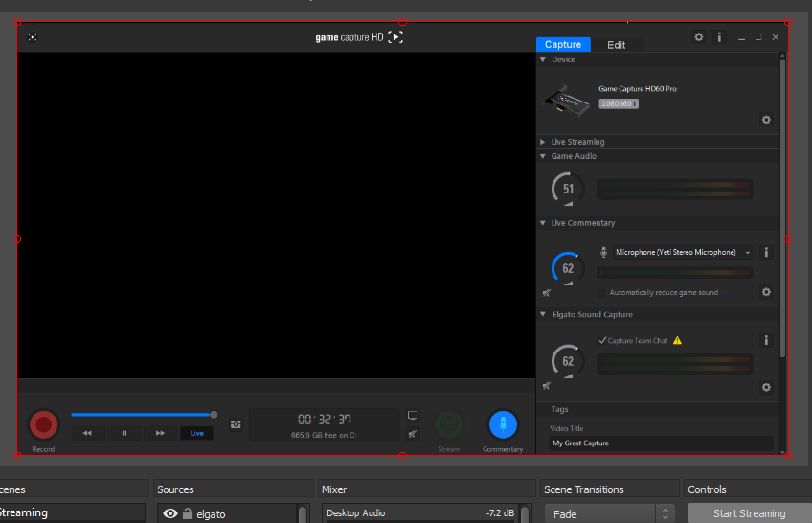Select the elgato source in OBS Sources
Viewport: 812px width, 523px height.
coord(212,514)
